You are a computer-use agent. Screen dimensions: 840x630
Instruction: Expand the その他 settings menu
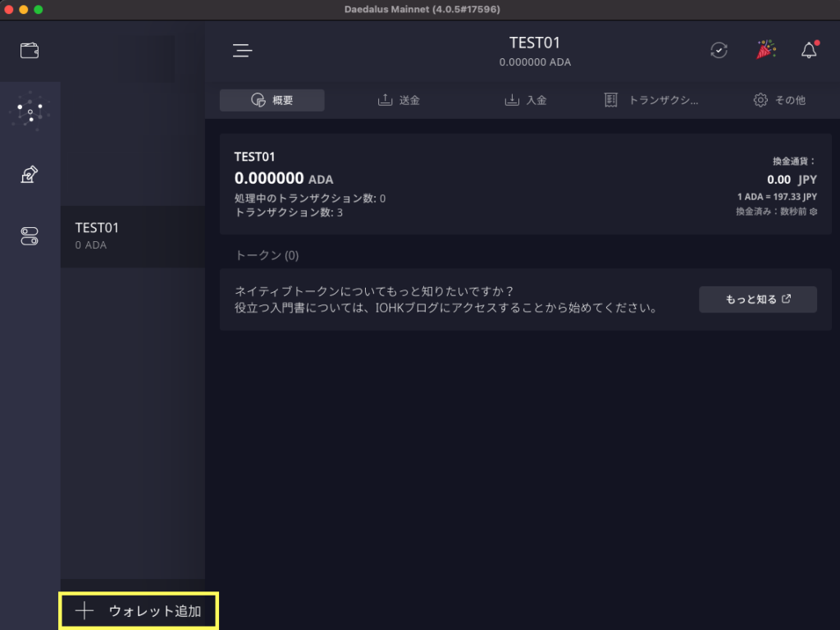779,100
